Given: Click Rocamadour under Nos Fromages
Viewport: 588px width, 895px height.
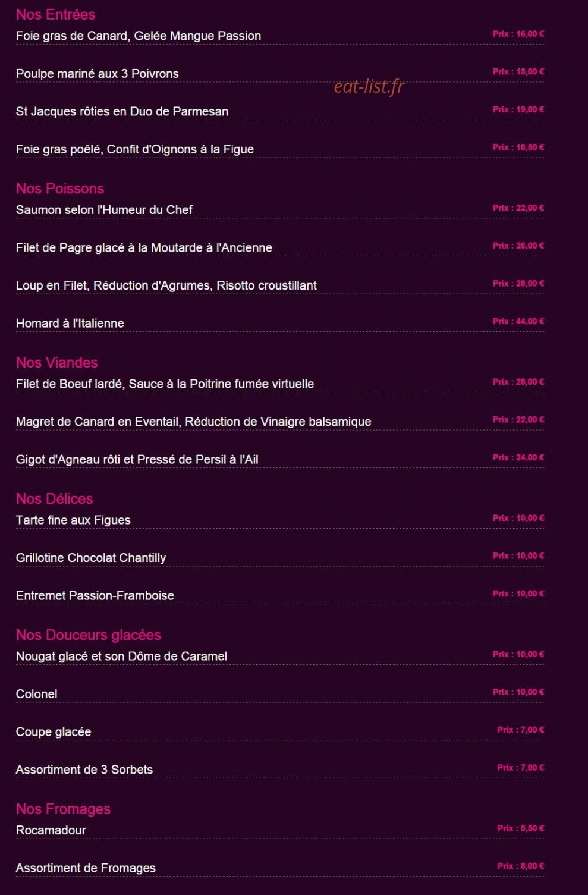Looking at the screenshot, I should [x=51, y=830].
